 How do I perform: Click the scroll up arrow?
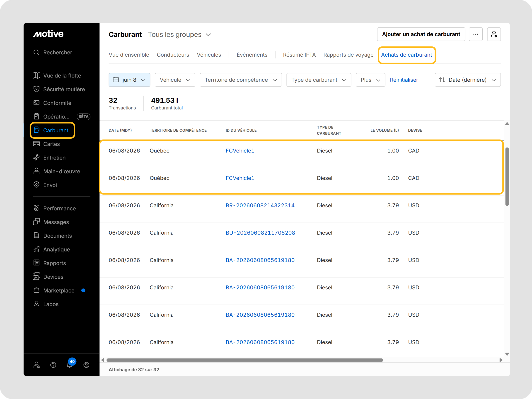(507, 124)
